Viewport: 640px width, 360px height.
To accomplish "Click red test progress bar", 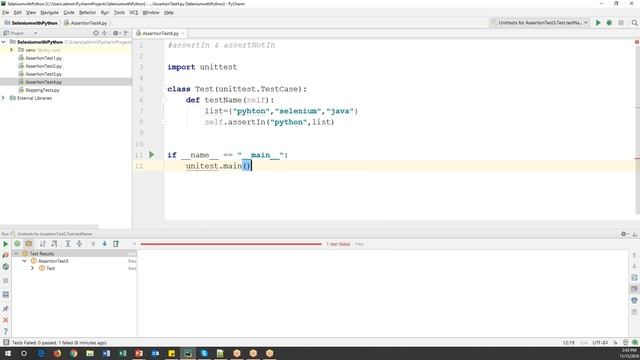I will click(231, 244).
